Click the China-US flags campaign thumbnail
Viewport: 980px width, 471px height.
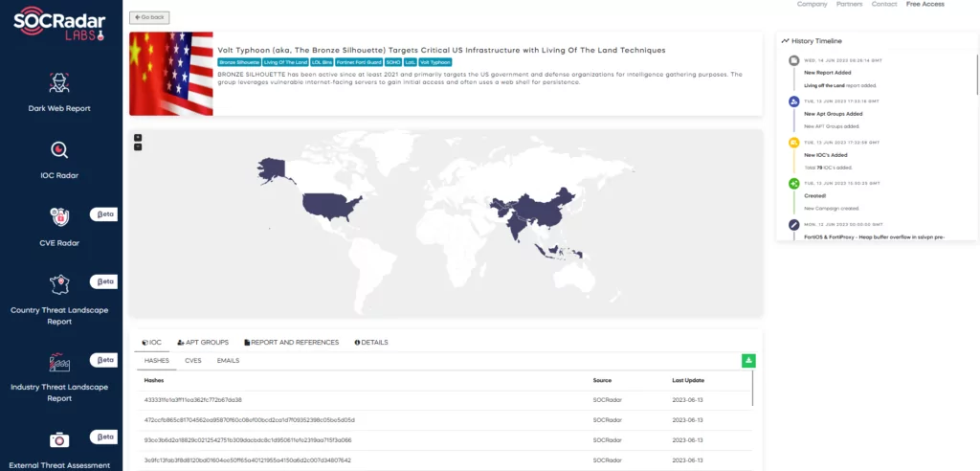pos(171,74)
